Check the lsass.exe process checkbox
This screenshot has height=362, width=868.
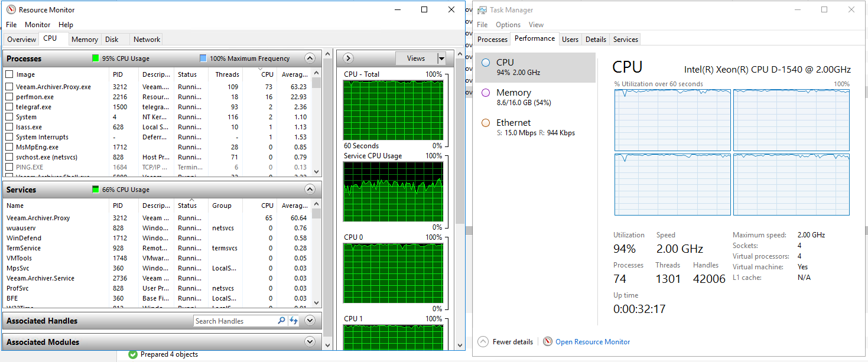coord(9,127)
